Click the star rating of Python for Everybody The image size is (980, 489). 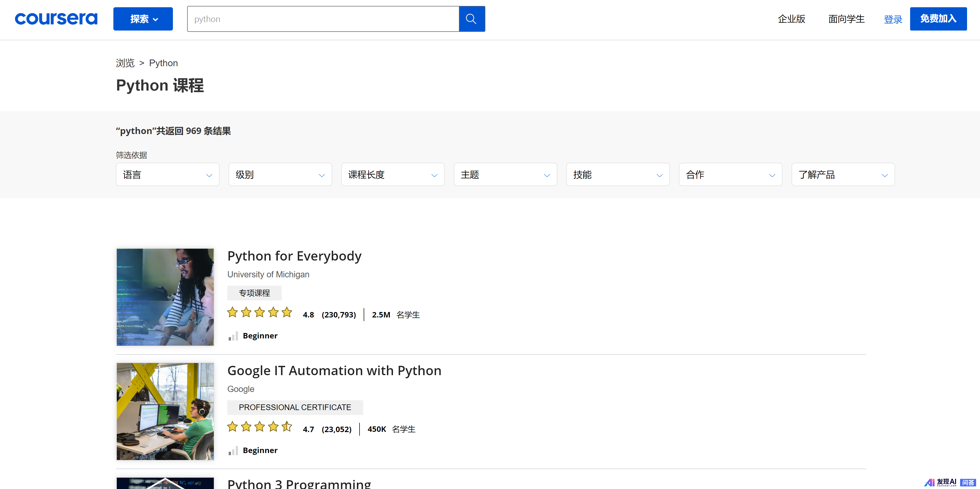tap(260, 313)
